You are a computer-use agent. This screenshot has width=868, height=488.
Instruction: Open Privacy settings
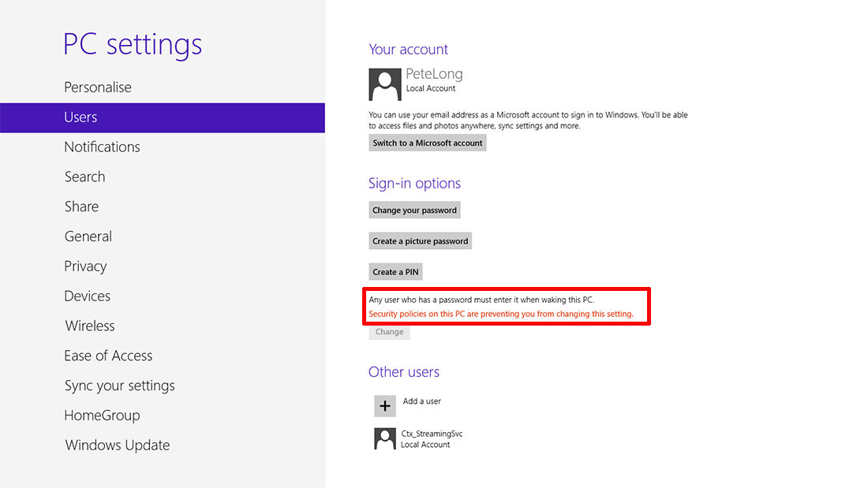click(x=85, y=266)
